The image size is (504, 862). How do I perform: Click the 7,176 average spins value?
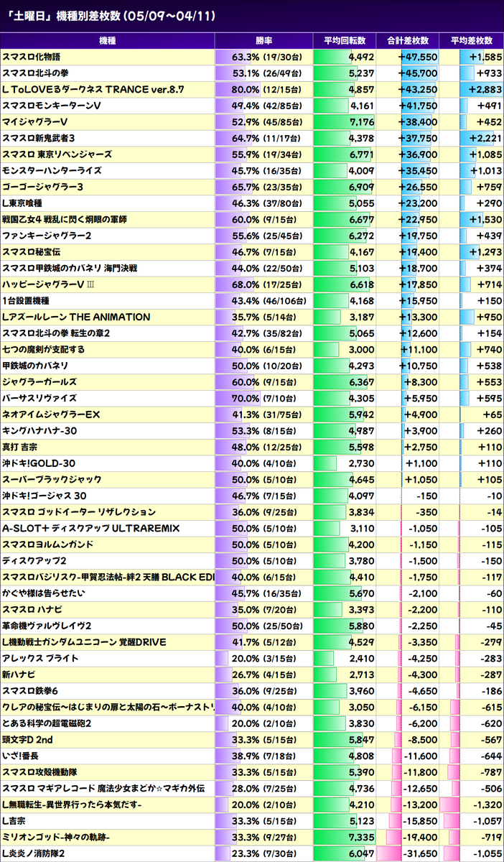pos(361,122)
